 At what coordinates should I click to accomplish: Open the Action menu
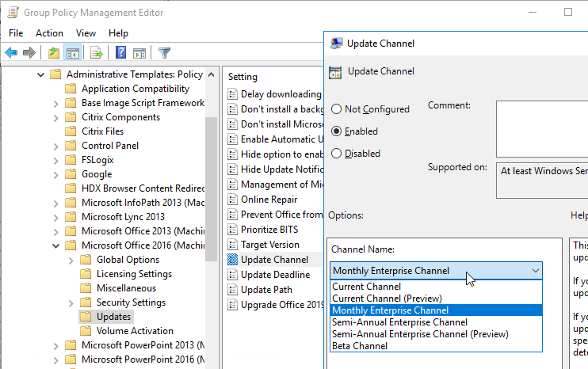49,33
